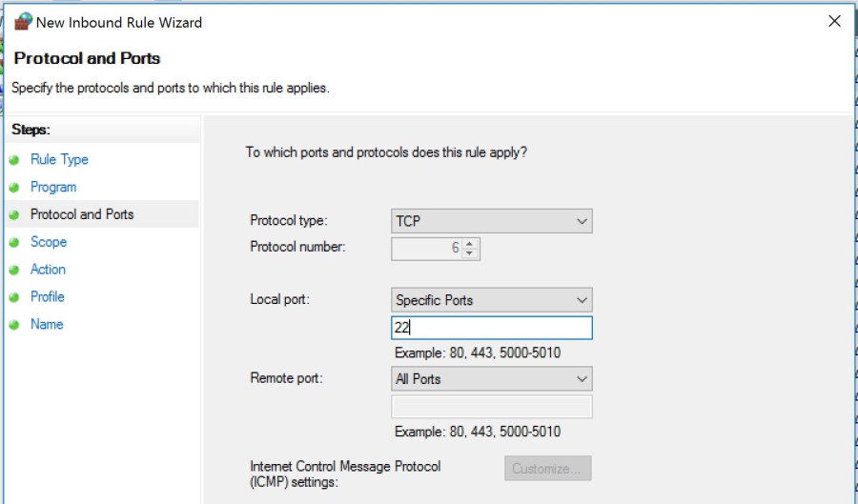Viewport: 858px width, 504px height.
Task: Click the Protocol number: label
Action: coord(297,247)
